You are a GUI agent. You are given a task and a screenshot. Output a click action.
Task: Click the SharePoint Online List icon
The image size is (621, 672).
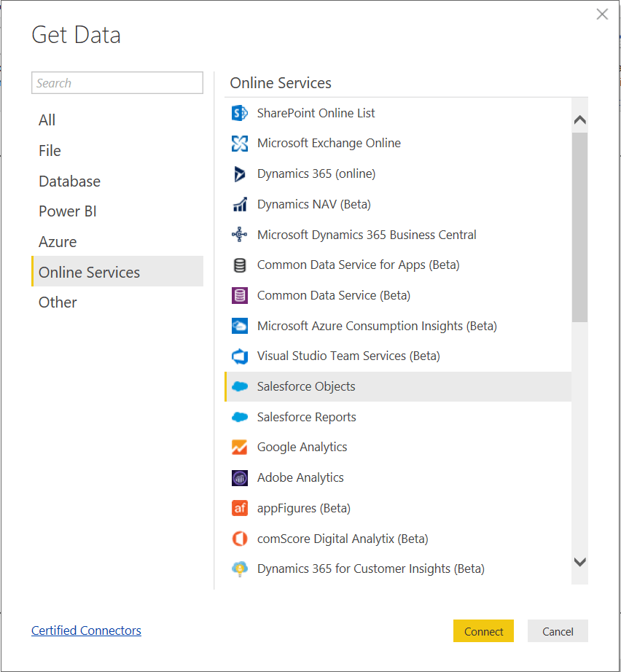point(240,113)
